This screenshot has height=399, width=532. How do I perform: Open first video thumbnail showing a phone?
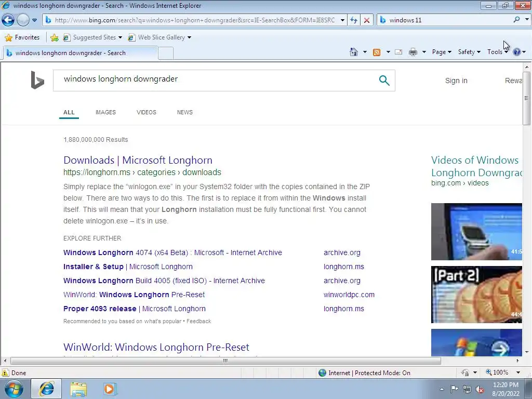tap(476, 232)
